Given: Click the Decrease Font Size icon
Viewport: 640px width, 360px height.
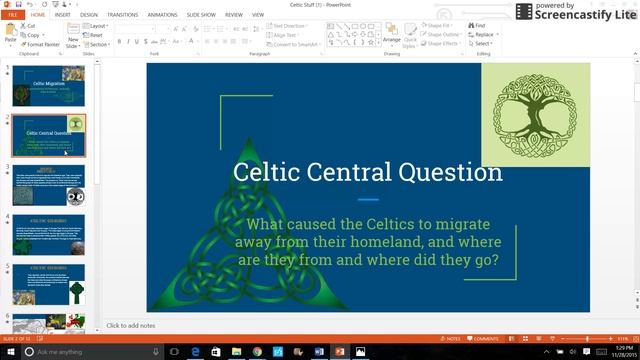Looking at the screenshot, I should pyautogui.click(x=184, y=29).
